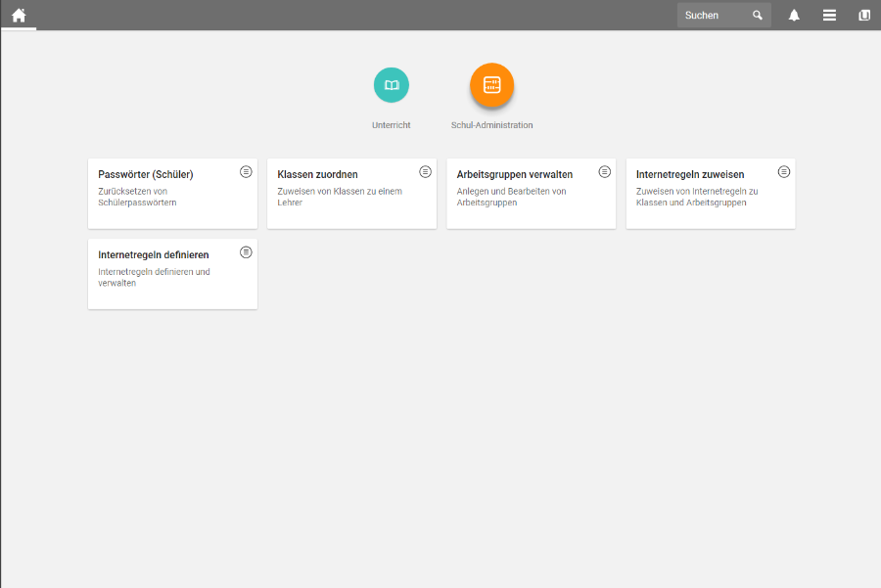Click the Schul-Administration text label
Image resolution: width=881 pixels, height=588 pixels.
[491, 125]
